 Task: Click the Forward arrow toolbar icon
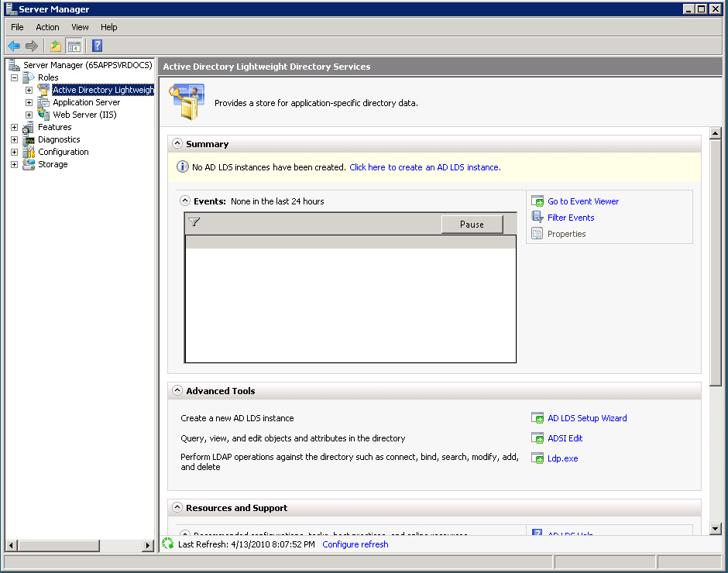[32, 46]
